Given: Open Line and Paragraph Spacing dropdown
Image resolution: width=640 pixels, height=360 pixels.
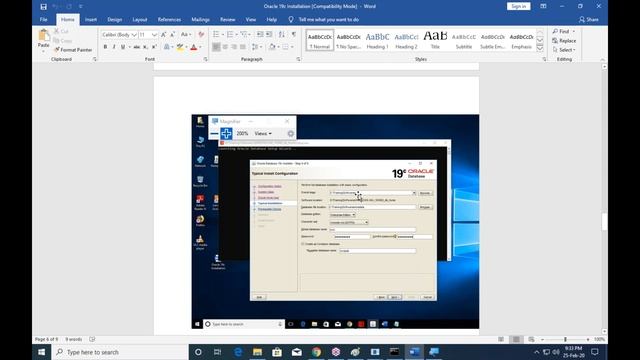Looking at the screenshot, I should click(256, 47).
